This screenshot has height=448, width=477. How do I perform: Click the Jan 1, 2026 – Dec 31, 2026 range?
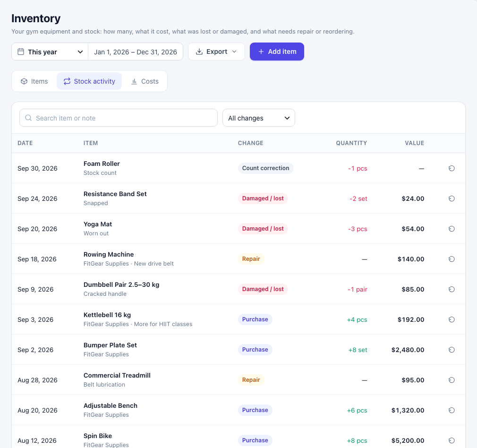[x=136, y=52]
